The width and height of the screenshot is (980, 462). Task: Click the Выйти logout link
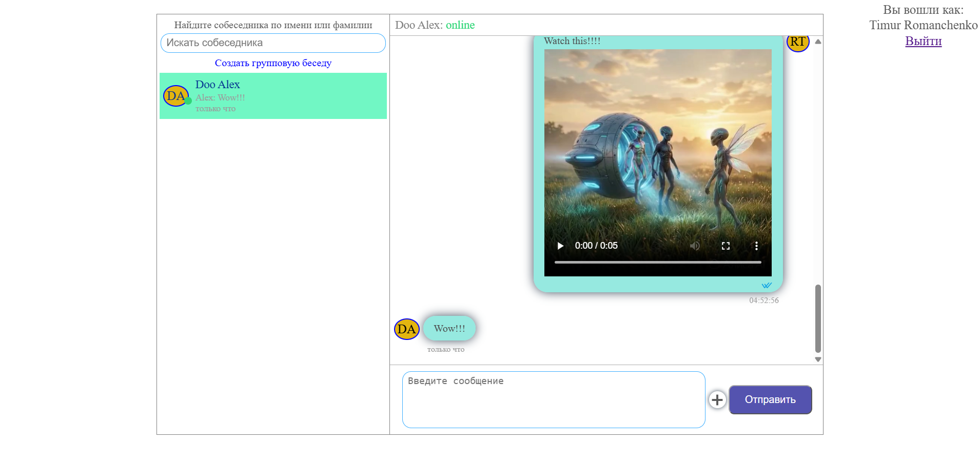924,41
